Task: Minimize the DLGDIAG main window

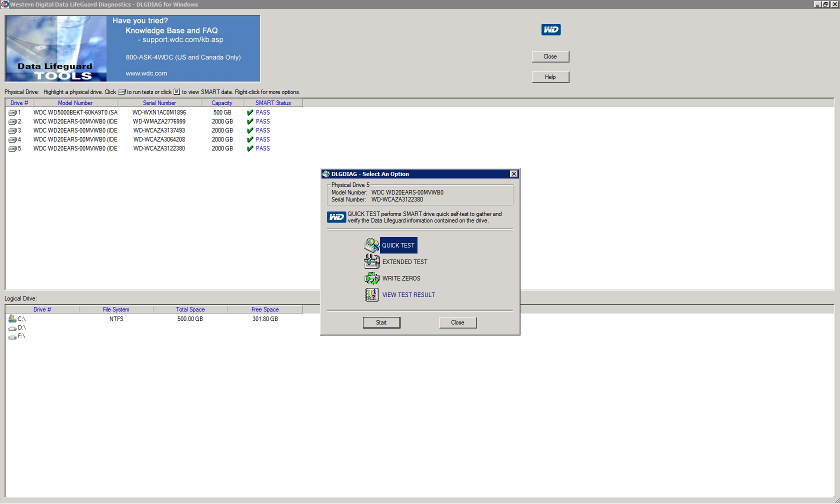Action: point(817,4)
